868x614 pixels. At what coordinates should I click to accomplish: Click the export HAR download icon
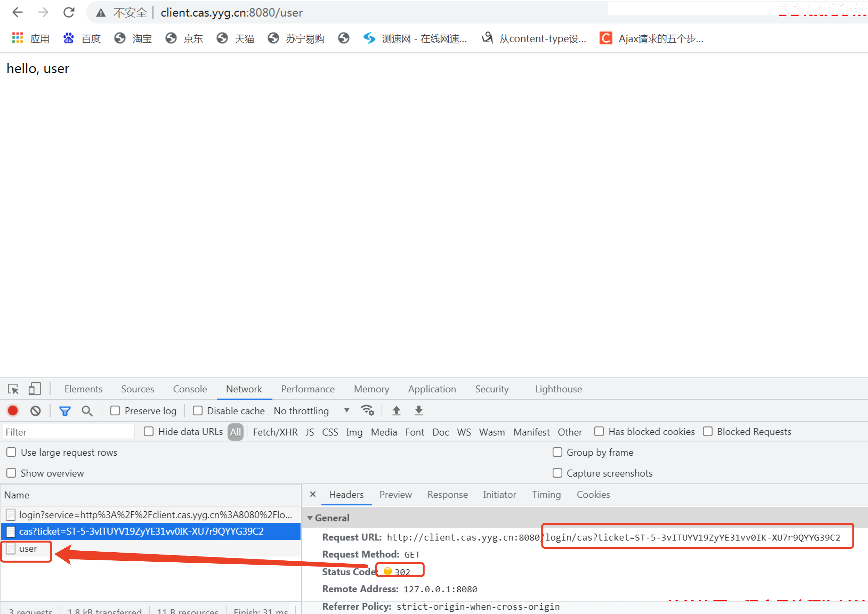tap(418, 410)
